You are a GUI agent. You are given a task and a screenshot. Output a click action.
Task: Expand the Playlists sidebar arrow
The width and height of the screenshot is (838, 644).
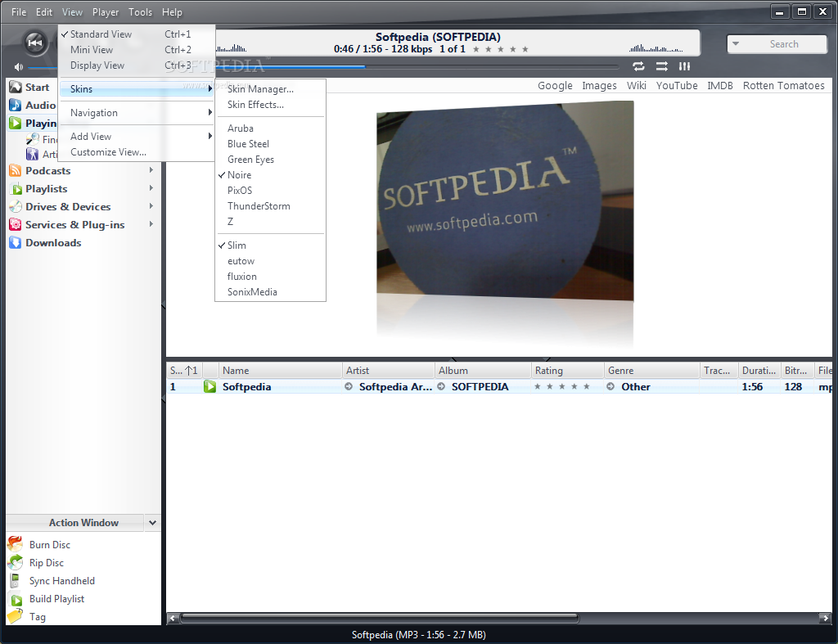151,188
